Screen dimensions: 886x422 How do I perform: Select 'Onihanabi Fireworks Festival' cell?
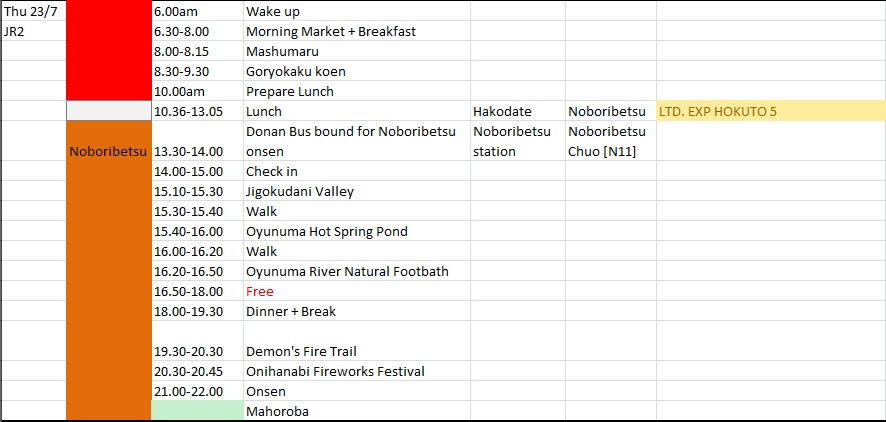point(357,371)
